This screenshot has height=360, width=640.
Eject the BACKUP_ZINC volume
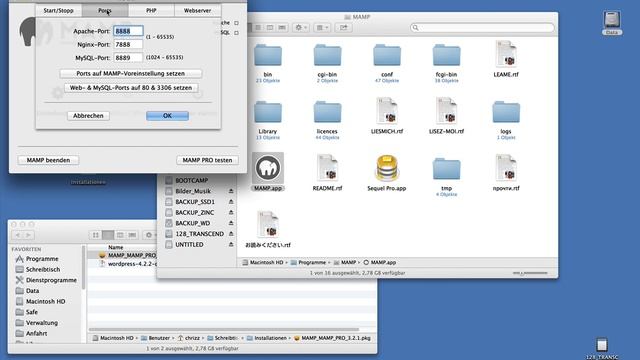[231, 212]
